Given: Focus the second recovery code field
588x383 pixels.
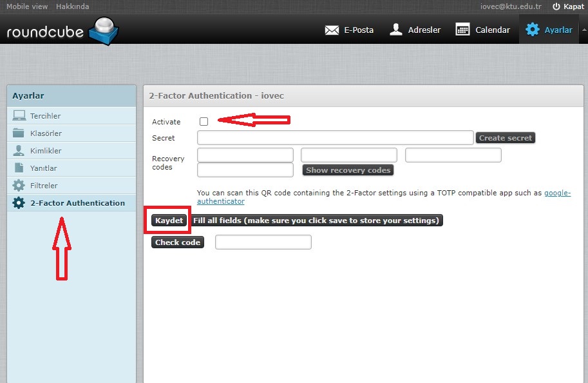Looking at the screenshot, I should click(x=349, y=155).
